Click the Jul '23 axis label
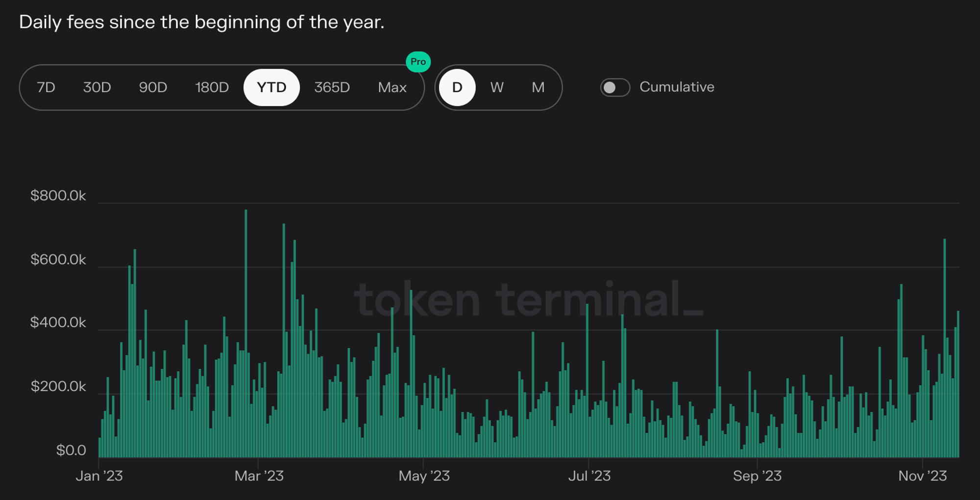 pos(589,476)
